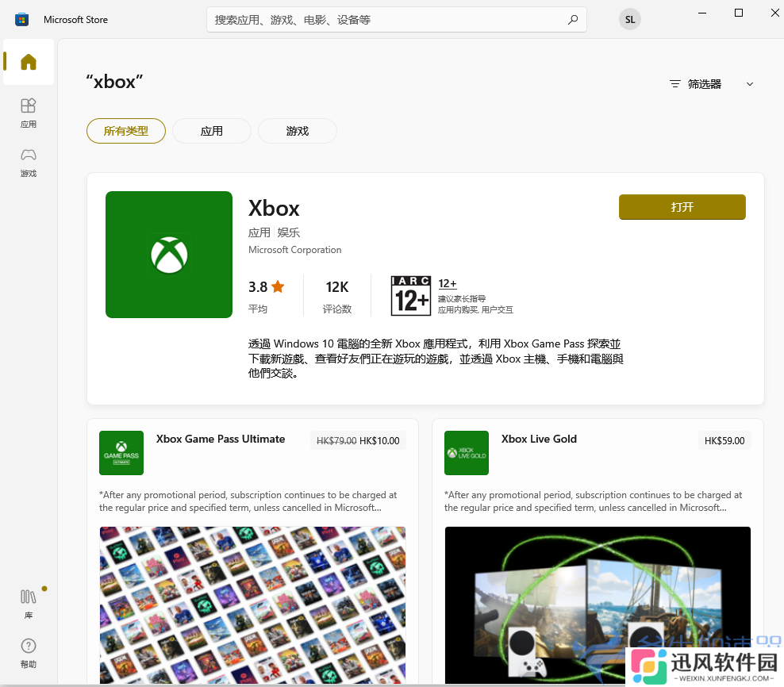
Task: Click the orange rating star
Action: coord(278,286)
